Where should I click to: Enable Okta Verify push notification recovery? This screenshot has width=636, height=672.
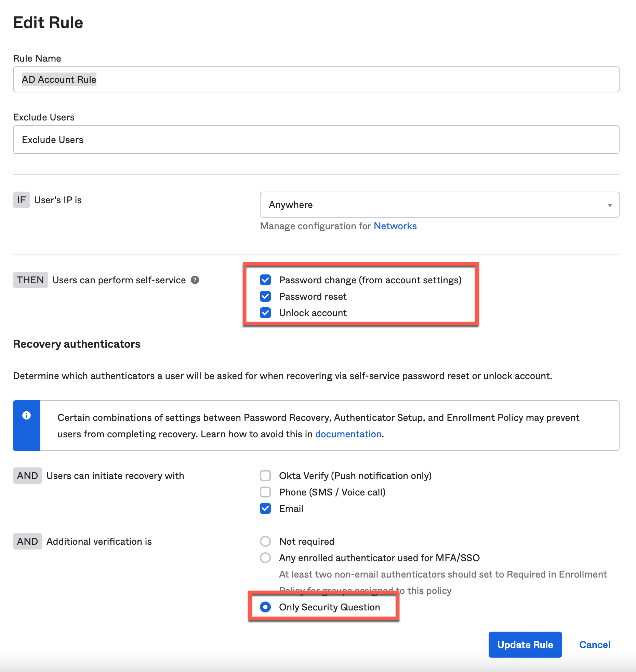tap(265, 476)
